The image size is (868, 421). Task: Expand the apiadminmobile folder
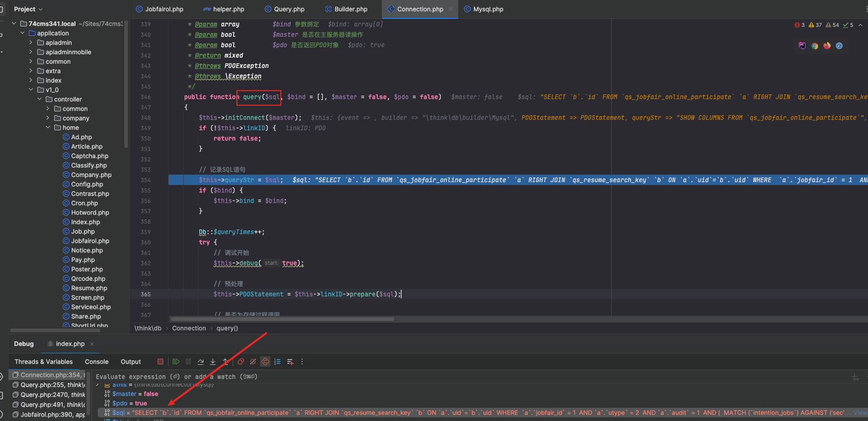[x=31, y=52]
